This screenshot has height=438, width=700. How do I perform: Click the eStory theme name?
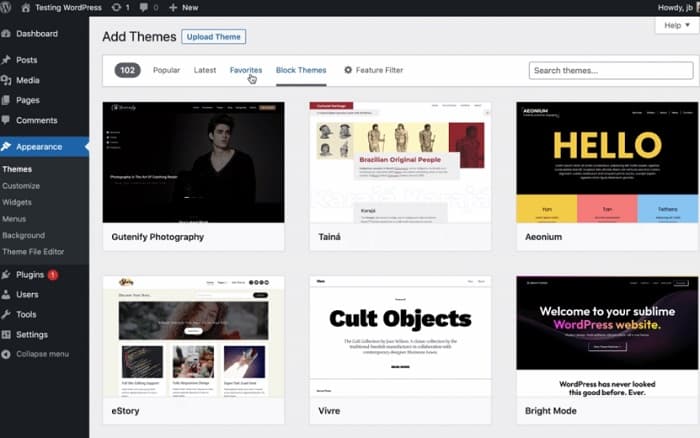coord(125,411)
